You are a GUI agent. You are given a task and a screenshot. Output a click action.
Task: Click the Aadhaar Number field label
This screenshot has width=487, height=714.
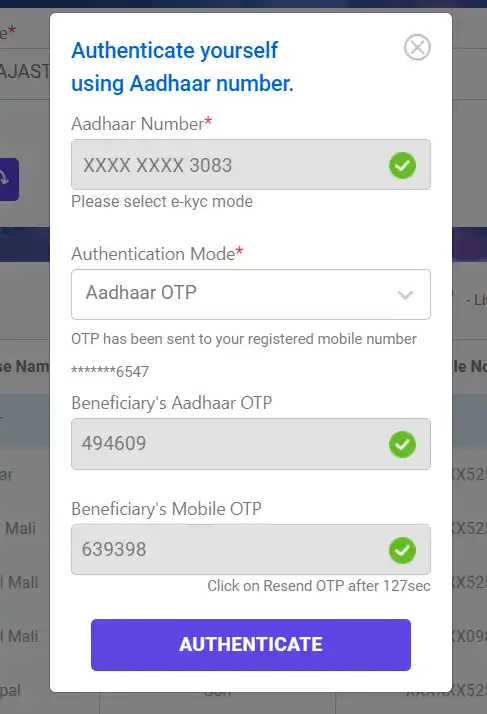(x=142, y=123)
